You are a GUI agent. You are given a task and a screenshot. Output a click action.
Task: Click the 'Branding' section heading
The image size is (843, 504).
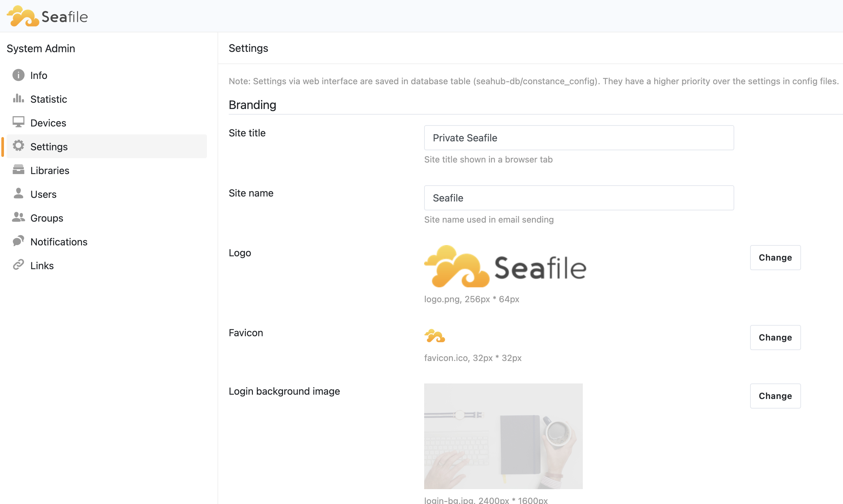pos(252,105)
